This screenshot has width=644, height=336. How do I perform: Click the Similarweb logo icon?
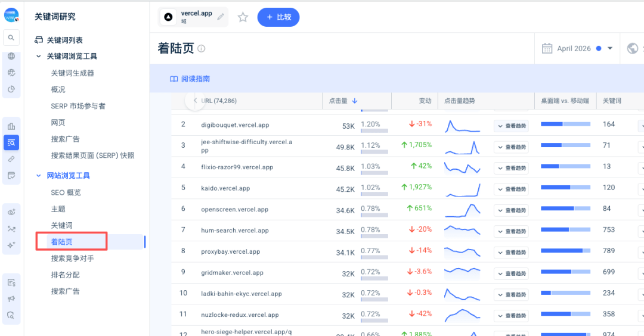[11, 15]
